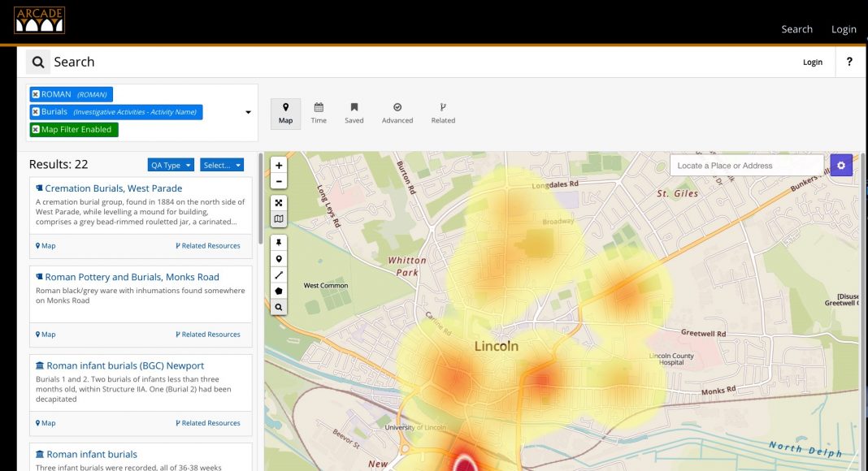Screen dimensions: 868x471
Task: Disable the Map Filter Enabled tag
Action: (x=36, y=130)
